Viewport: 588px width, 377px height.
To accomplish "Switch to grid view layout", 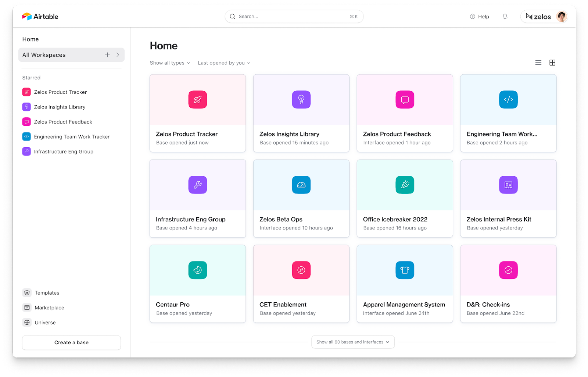I will point(552,63).
